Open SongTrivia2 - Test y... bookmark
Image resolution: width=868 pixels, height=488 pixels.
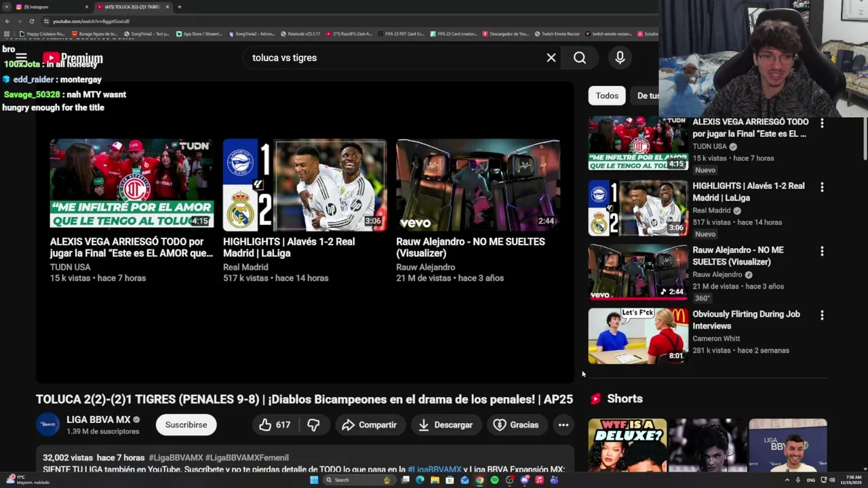146,34
